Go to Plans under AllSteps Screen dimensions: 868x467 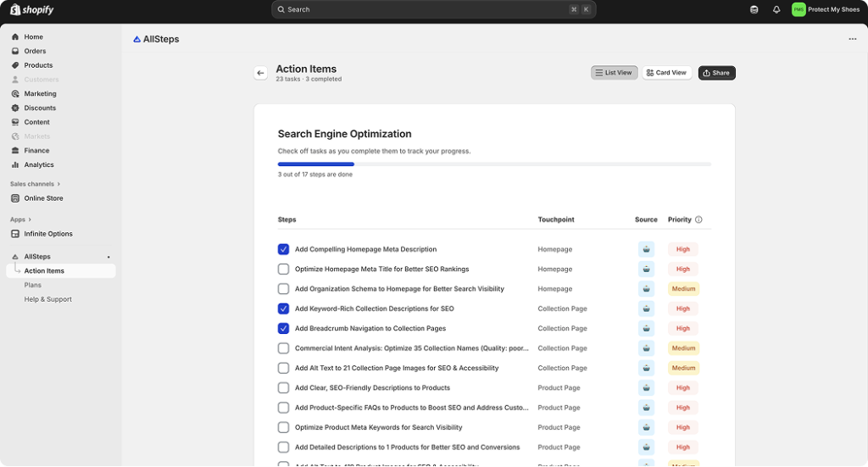pos(33,285)
